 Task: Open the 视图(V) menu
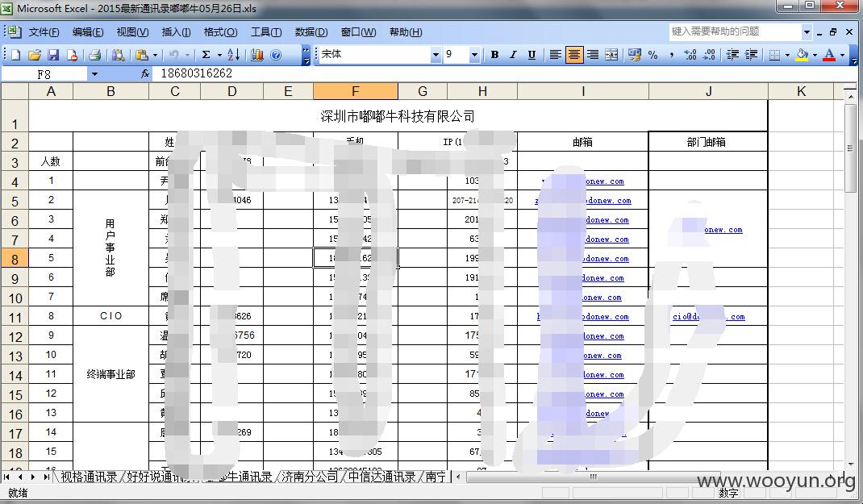point(132,32)
